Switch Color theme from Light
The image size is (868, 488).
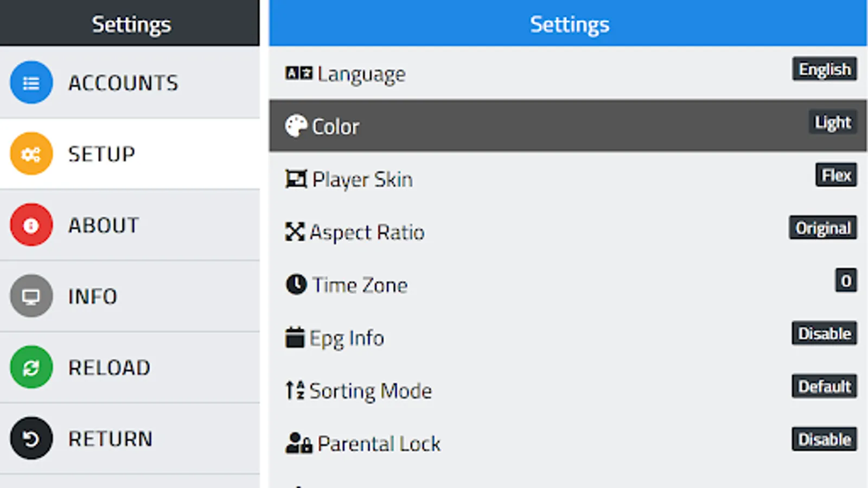832,122
